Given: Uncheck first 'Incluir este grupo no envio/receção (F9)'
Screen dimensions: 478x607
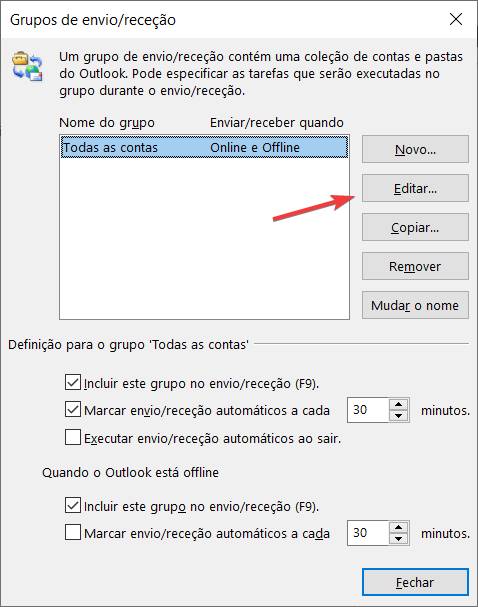Looking at the screenshot, I should [73, 382].
